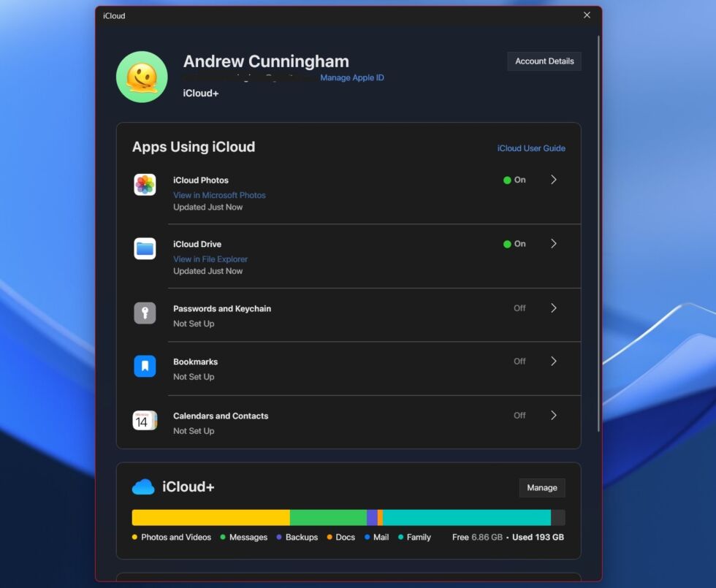Click the iCloud Photos app icon

(145, 185)
